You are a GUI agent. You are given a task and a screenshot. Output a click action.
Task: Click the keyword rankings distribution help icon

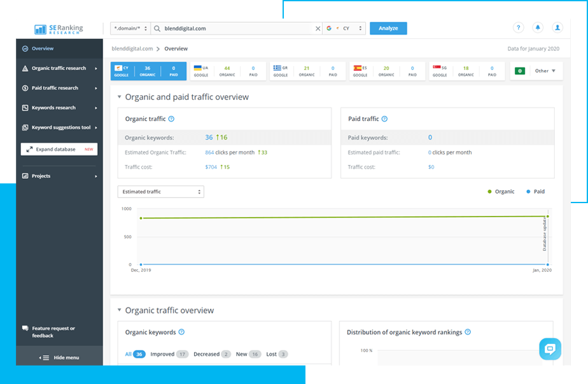point(468,332)
